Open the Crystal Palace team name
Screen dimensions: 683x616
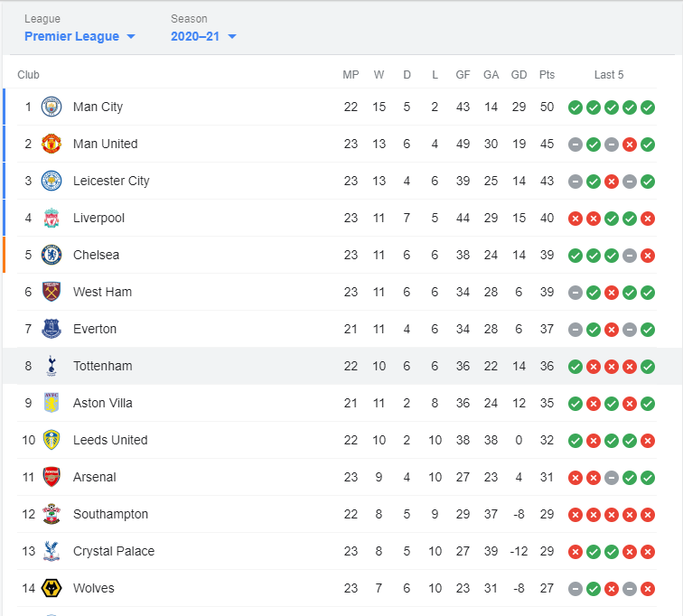(x=114, y=551)
